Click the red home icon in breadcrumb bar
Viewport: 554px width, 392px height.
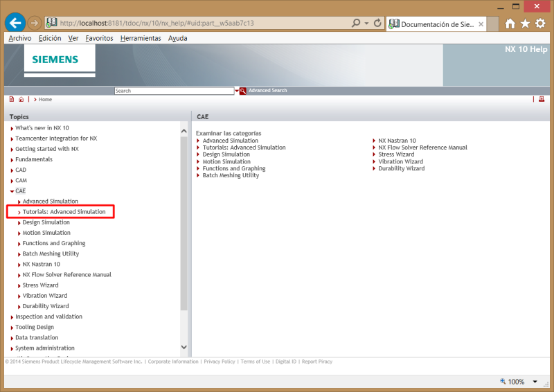pyautogui.click(x=21, y=99)
